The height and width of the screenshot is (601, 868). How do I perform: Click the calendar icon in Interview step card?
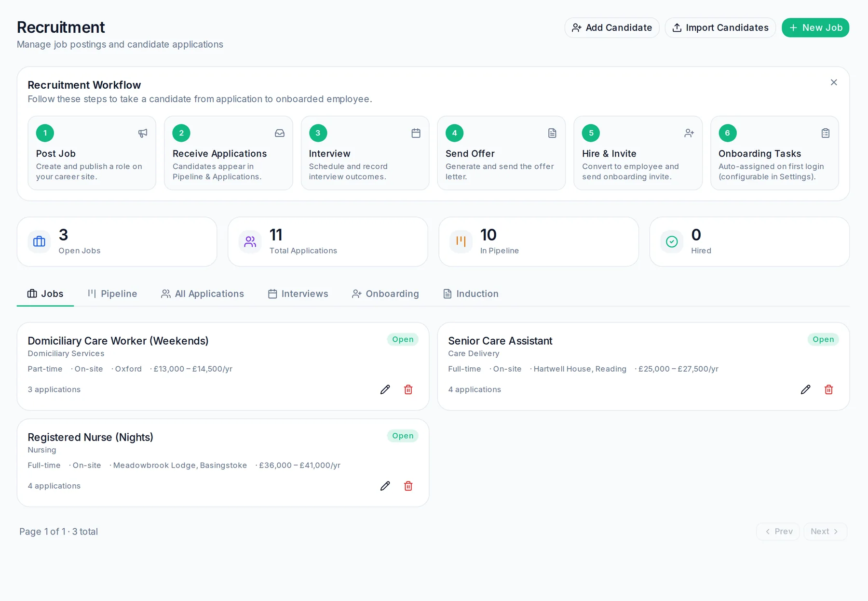click(x=416, y=133)
